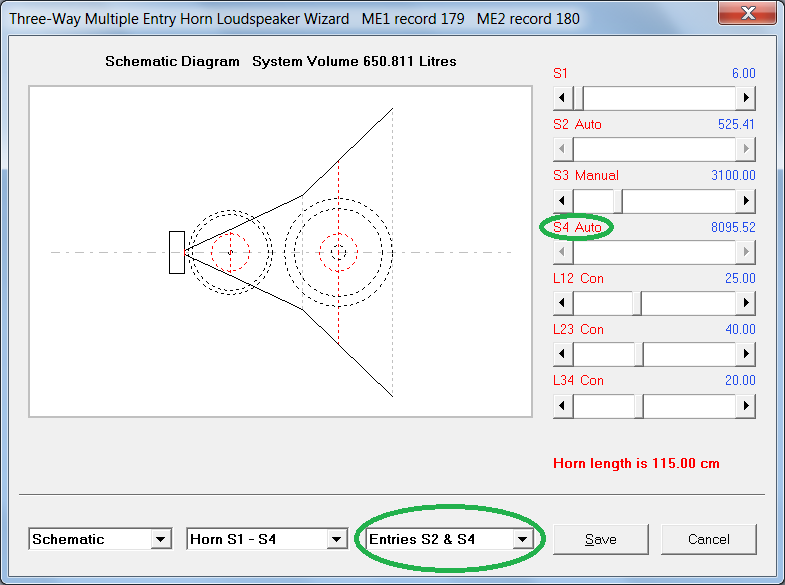Click the Horn length is 115.00 cm text
The image size is (785, 585).
pyautogui.click(x=636, y=464)
